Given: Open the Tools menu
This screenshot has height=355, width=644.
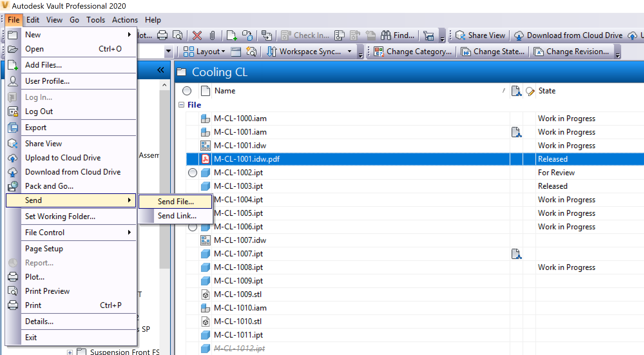Looking at the screenshot, I should coord(95,20).
